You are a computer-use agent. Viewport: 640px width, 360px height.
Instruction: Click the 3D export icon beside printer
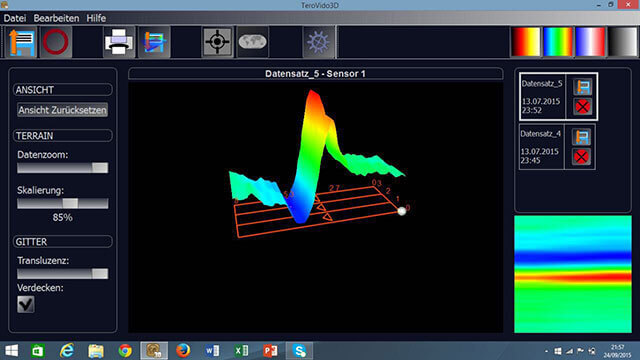point(154,42)
